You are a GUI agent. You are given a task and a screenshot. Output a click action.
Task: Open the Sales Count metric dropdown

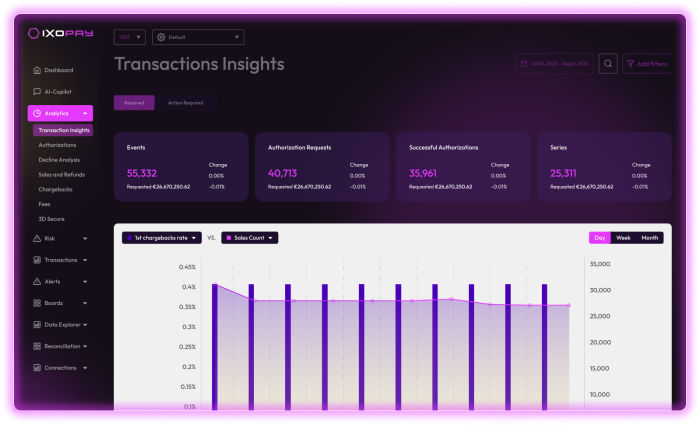250,238
